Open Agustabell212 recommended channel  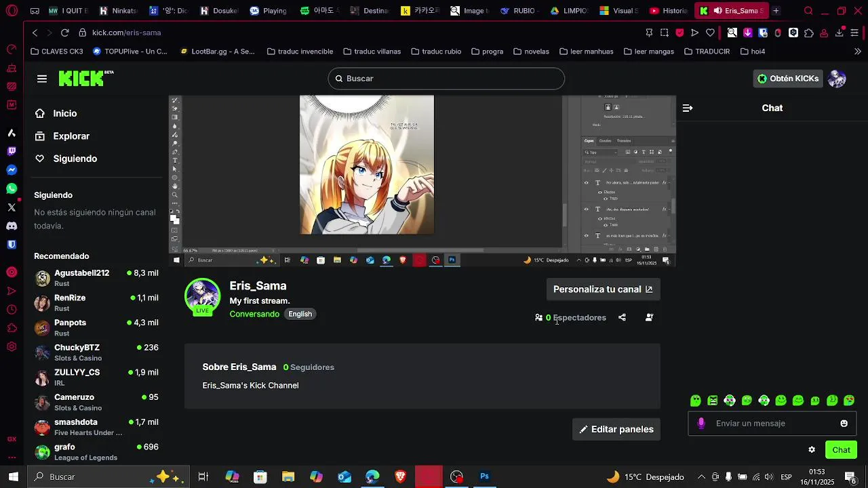pyautogui.click(x=96, y=278)
